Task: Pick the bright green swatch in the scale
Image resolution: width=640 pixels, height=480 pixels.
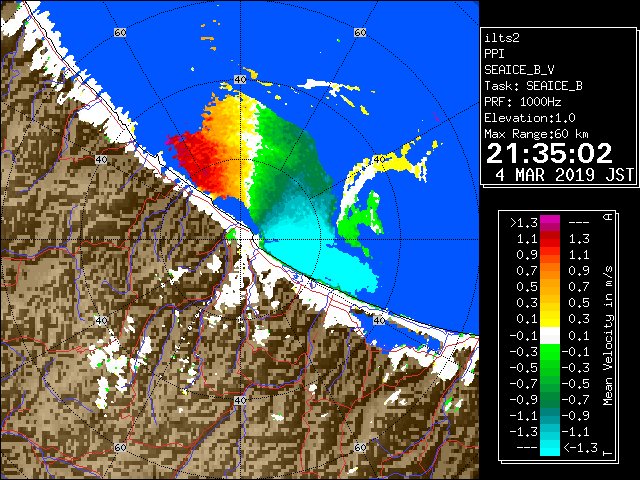Action: 550,352
